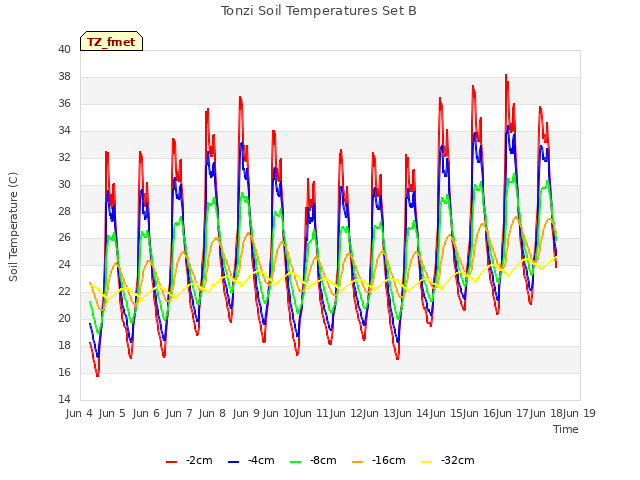Click the blue -4cm legend swatch
This screenshot has height=480, width=640.
point(233,462)
